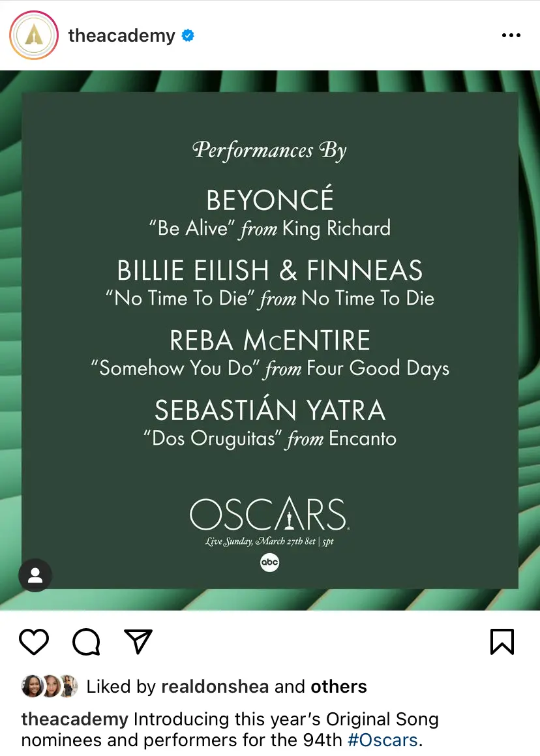The height and width of the screenshot is (756, 540).
Task: Click the BEYONCÉ performer name
Action: [x=269, y=200]
